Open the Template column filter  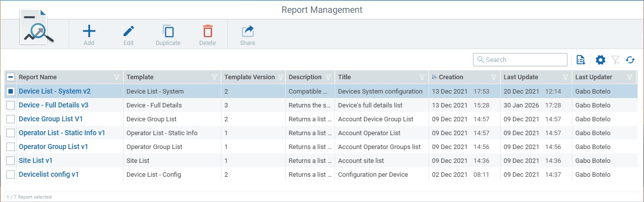tap(215, 77)
